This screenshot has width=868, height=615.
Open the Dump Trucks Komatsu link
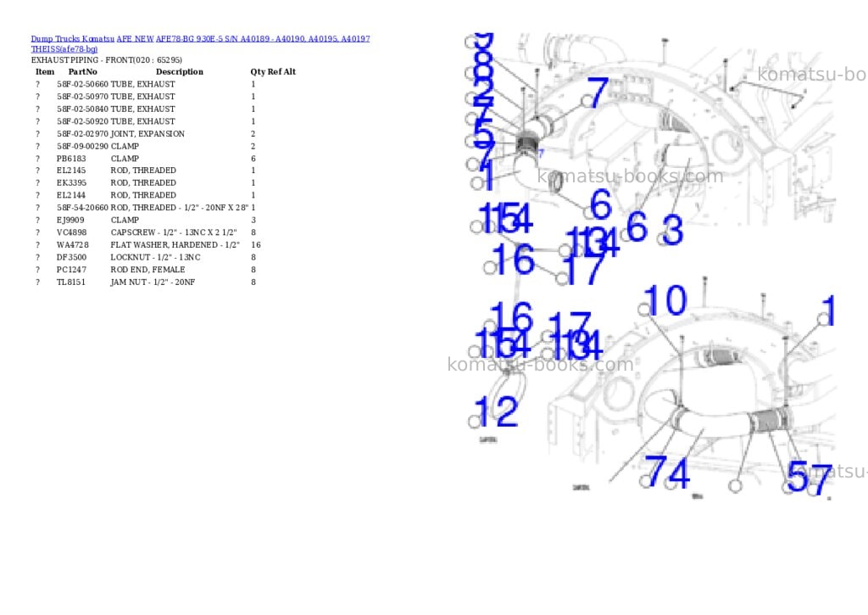73,39
